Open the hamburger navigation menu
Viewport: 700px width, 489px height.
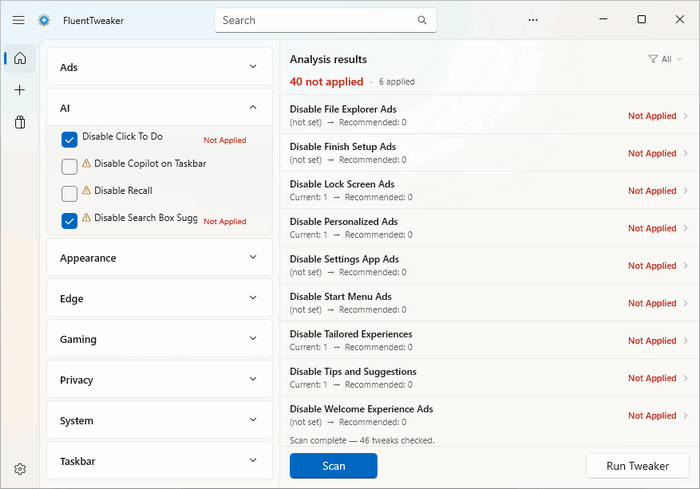(18, 20)
